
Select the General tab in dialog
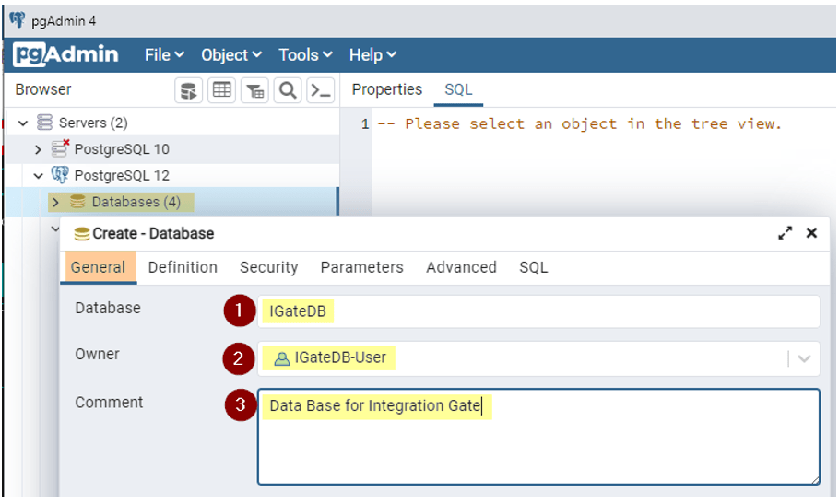point(98,266)
